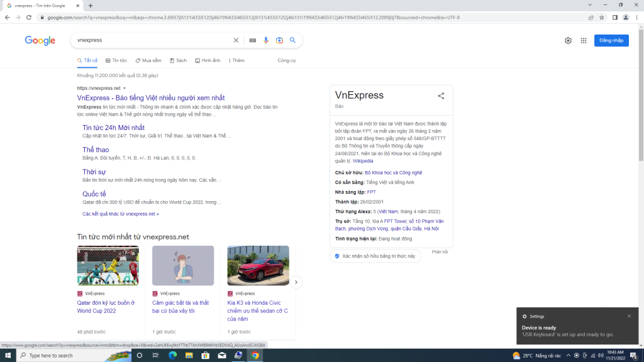This screenshot has width=644, height=362.
Task: Switch to the Tin tức tab
Action: (x=116, y=60)
